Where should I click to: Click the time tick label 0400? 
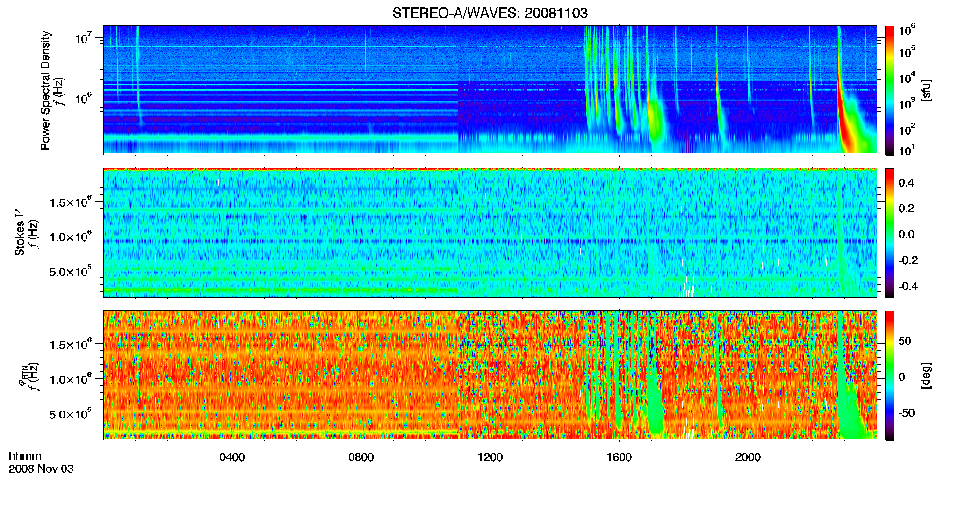click(x=232, y=457)
